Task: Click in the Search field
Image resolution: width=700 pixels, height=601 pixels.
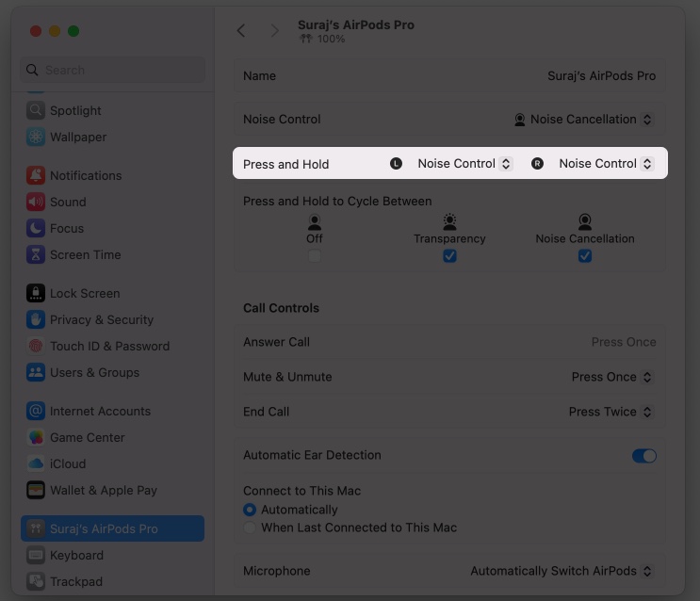Action: 112,70
